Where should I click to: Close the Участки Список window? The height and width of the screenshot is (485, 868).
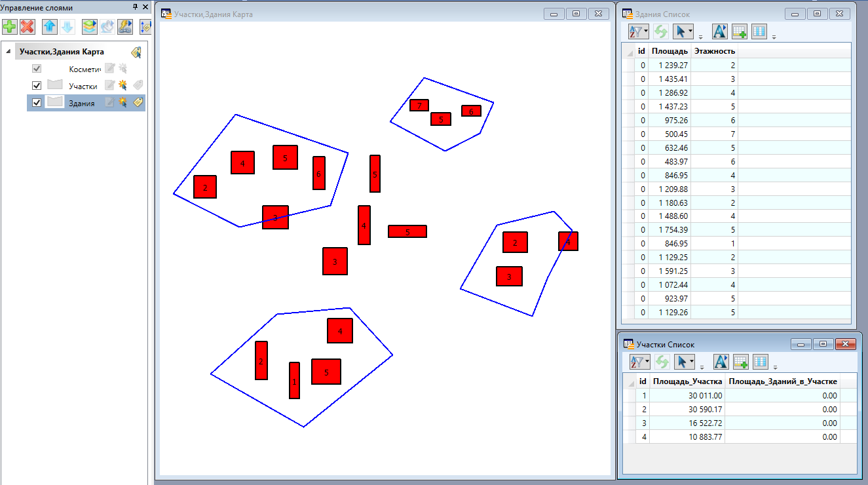coord(846,344)
